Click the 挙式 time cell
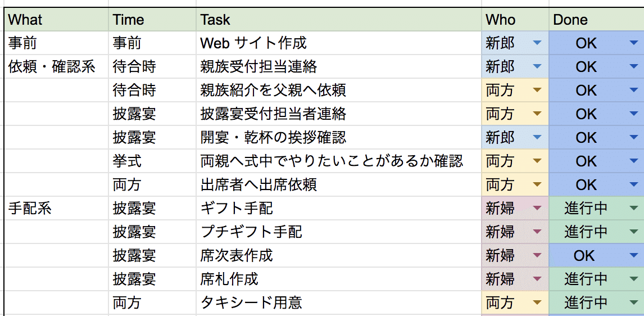The height and width of the screenshot is (316, 644). pyautogui.click(x=152, y=161)
